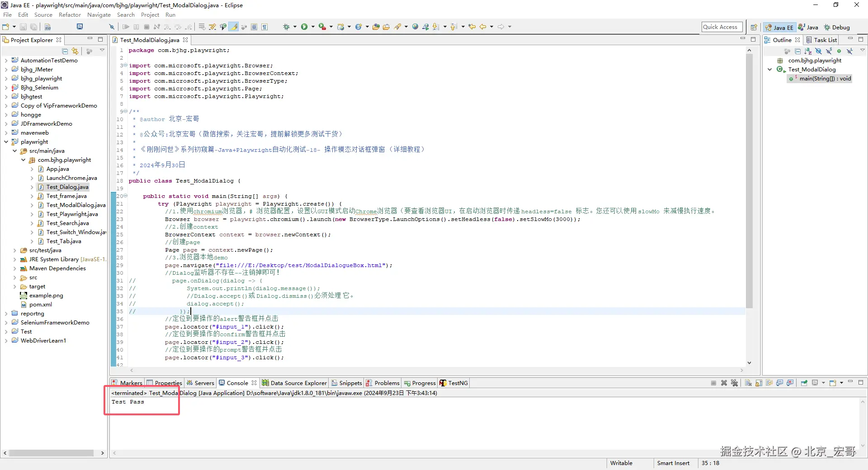This screenshot has height=470, width=868.
Task: Toggle Hide Static Members in Outline
Action: (829, 51)
